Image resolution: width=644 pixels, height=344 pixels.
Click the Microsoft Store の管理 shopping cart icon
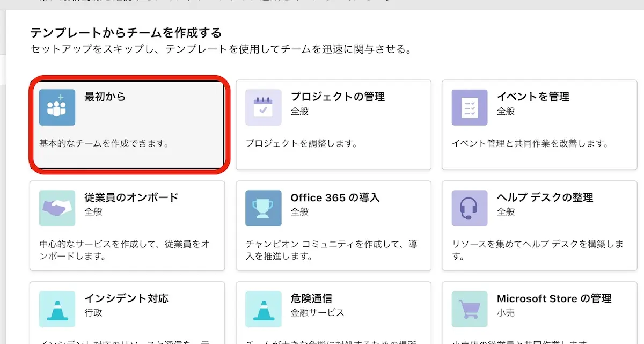470,309
